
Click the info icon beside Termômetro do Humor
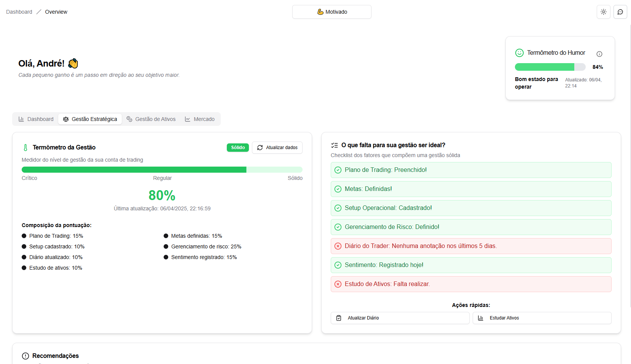click(x=599, y=54)
